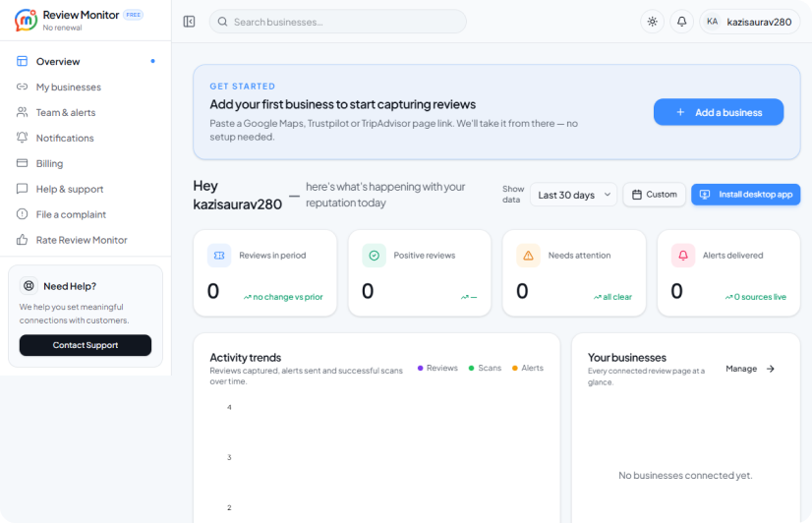Click the arrow next to Manage
812x523 pixels.
point(771,369)
